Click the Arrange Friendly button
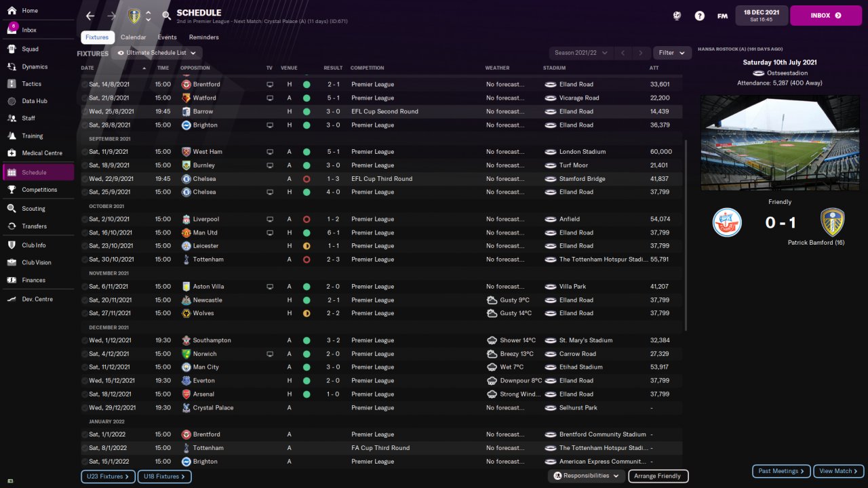This screenshot has width=868, height=488. 658,476
